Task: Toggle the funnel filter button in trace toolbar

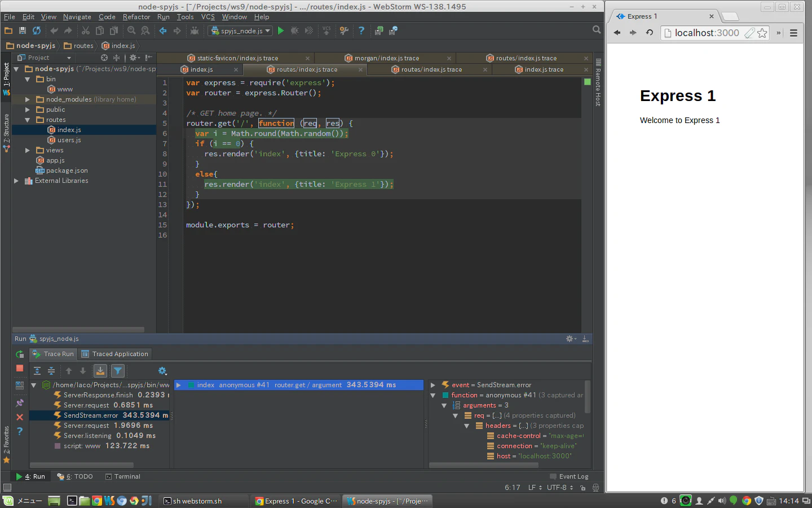Action: [118, 371]
